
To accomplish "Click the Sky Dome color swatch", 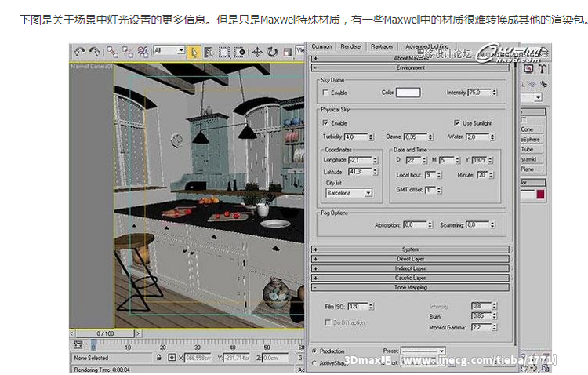I will [408, 93].
